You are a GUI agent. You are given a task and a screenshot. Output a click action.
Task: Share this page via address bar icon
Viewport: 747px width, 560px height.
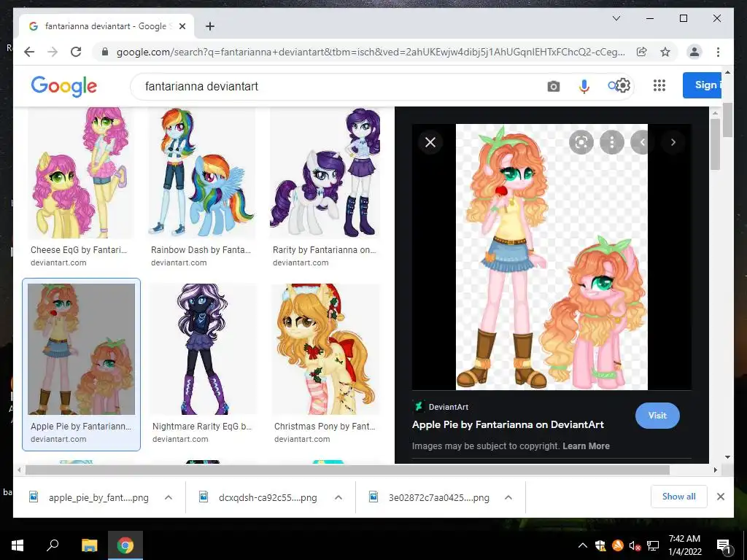pyautogui.click(x=642, y=52)
